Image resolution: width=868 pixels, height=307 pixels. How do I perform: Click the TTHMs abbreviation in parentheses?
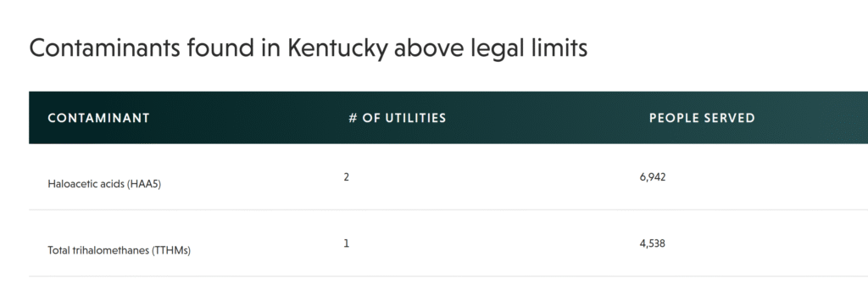pos(171,250)
